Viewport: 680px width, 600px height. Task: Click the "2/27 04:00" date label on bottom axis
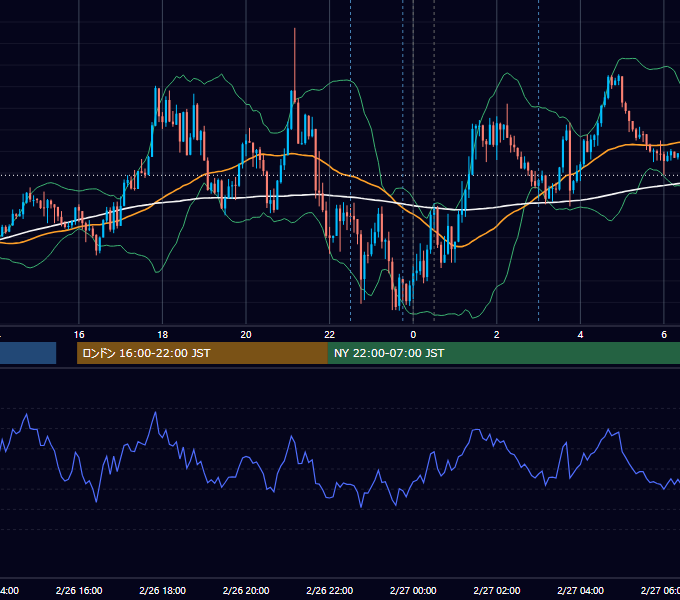[x=580, y=590]
